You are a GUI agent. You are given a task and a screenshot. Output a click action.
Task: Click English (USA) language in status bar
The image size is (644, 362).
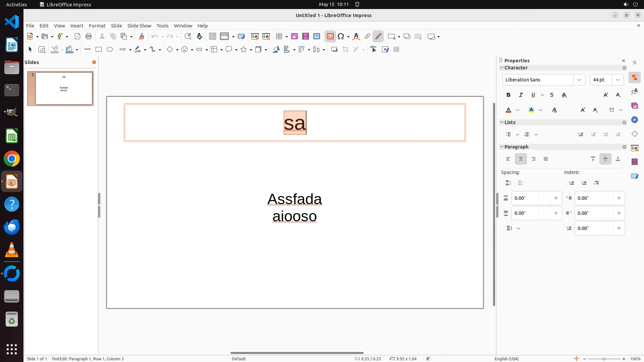506,359
